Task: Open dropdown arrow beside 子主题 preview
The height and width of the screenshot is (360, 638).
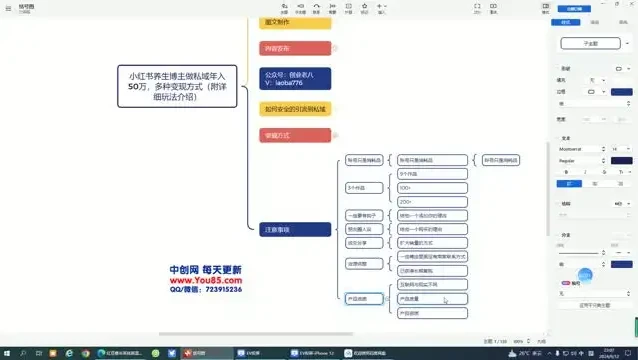Action: (627, 44)
